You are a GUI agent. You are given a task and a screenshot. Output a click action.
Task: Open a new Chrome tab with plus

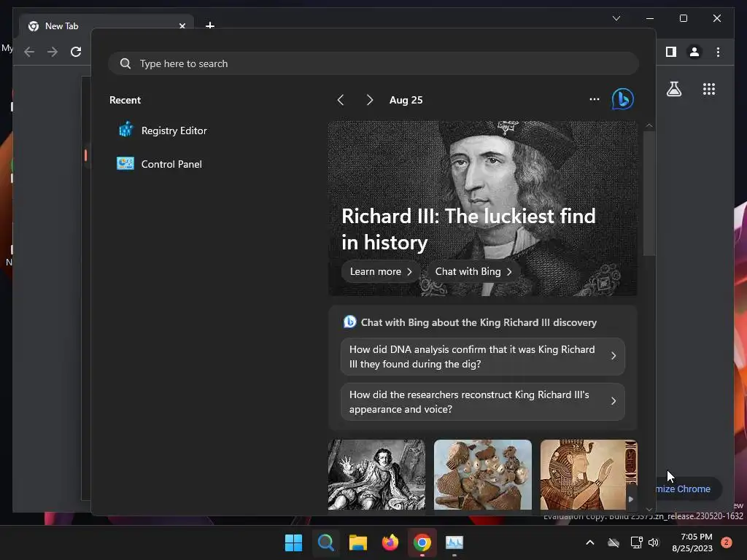[x=209, y=25]
